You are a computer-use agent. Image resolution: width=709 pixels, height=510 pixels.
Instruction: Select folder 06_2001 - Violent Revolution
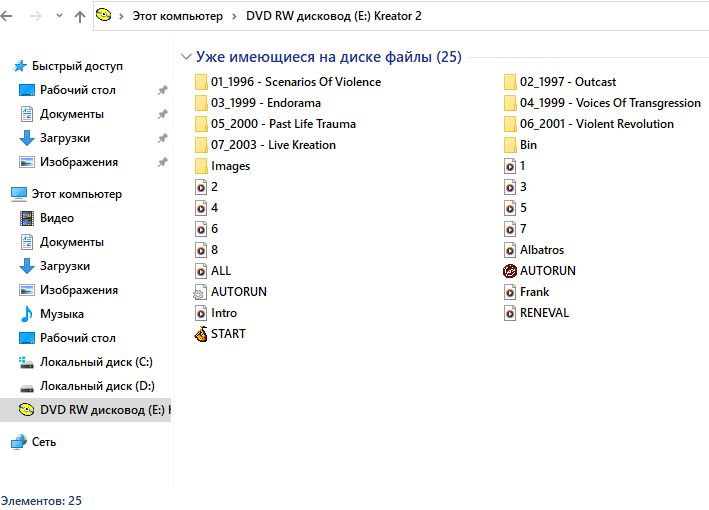tap(588, 124)
